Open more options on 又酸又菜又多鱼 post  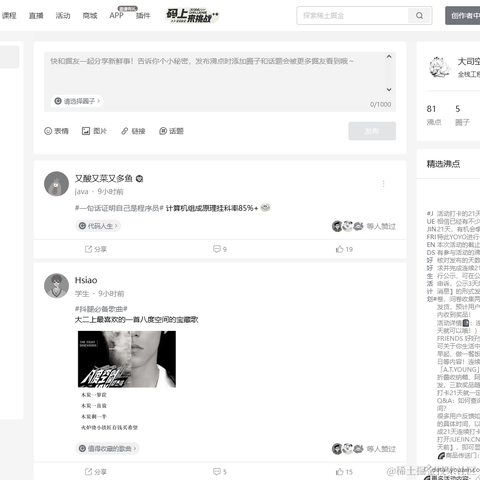click(384, 184)
